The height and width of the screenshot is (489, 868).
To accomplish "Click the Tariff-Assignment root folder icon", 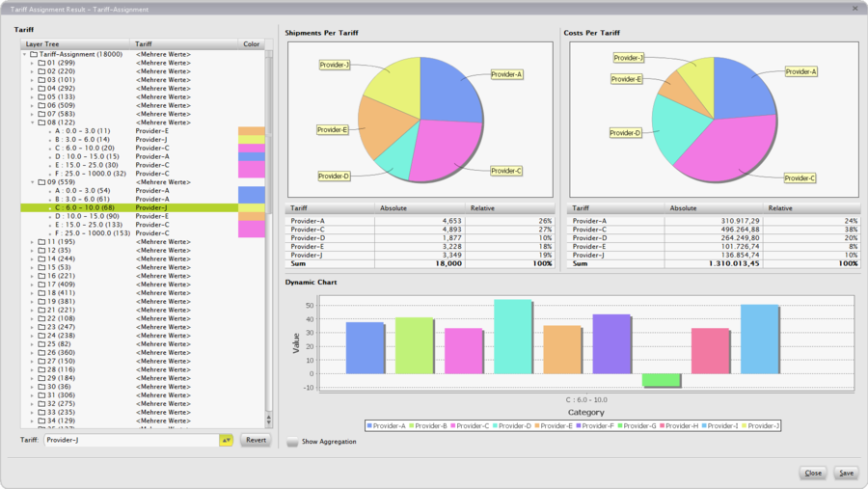I will point(34,54).
